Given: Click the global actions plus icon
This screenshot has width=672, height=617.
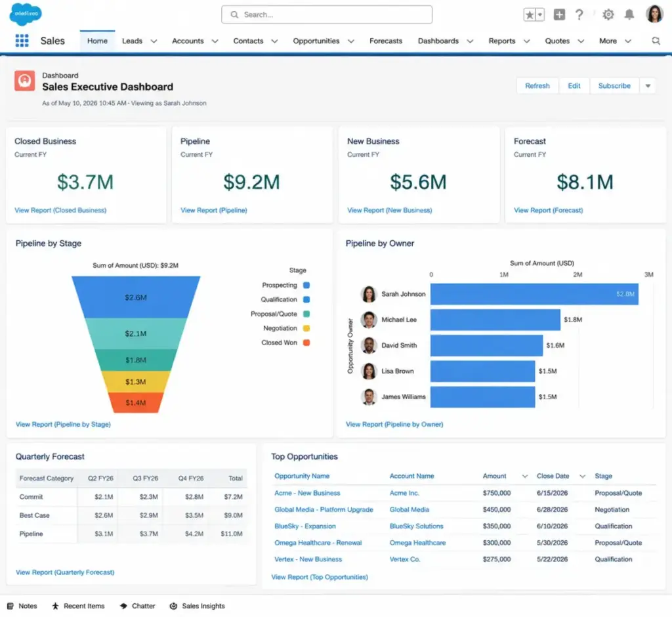Looking at the screenshot, I should tap(559, 14).
